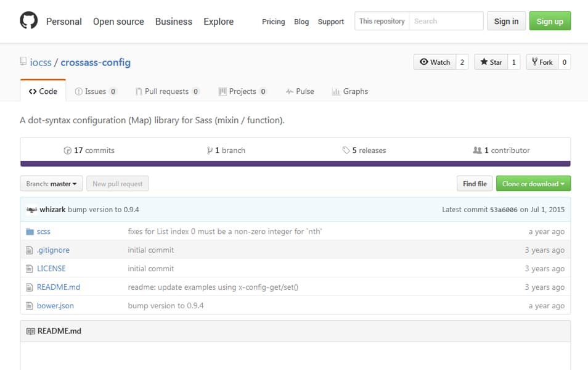The height and width of the screenshot is (370, 588).
Task: Switch to the Code tab
Action: coord(43,91)
